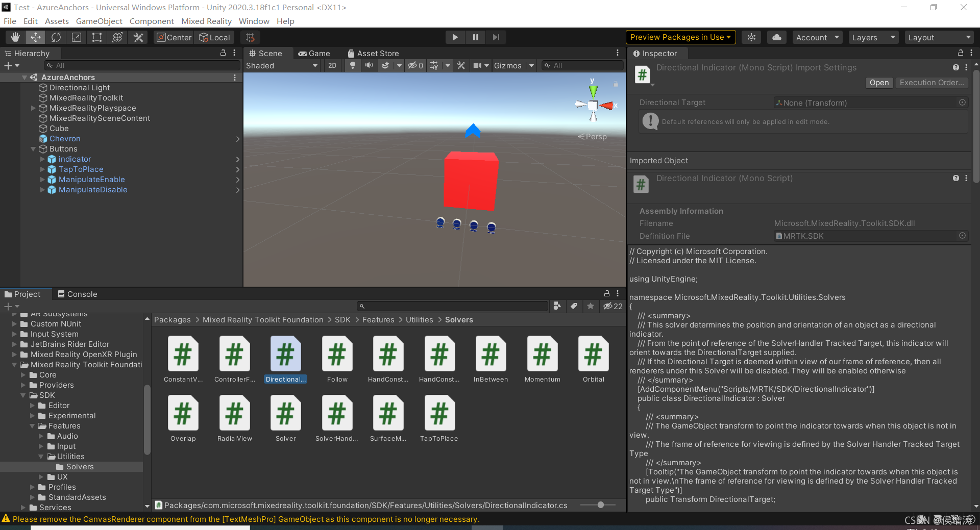Viewport: 980px width, 530px height.
Task: Click the grid snapping icon in toolbar
Action: tap(250, 37)
